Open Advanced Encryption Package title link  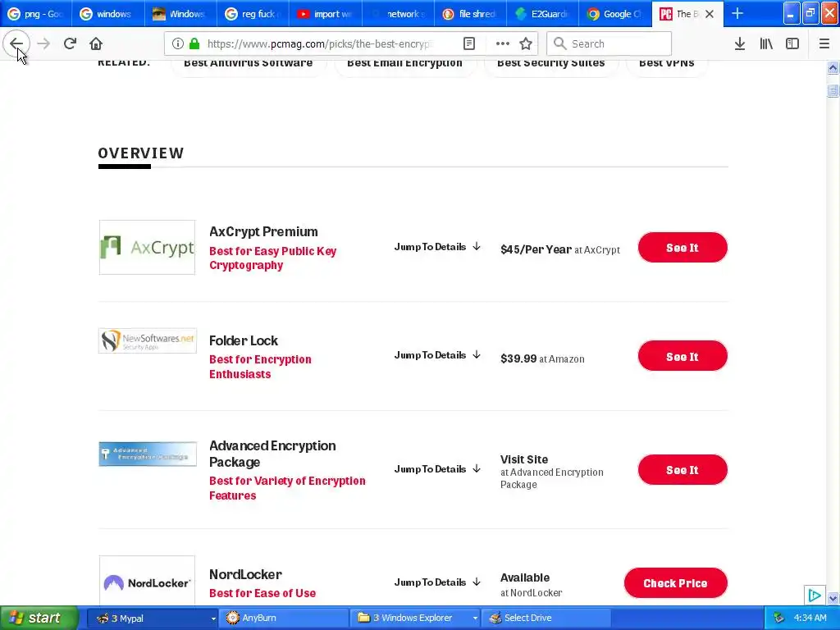coord(272,454)
